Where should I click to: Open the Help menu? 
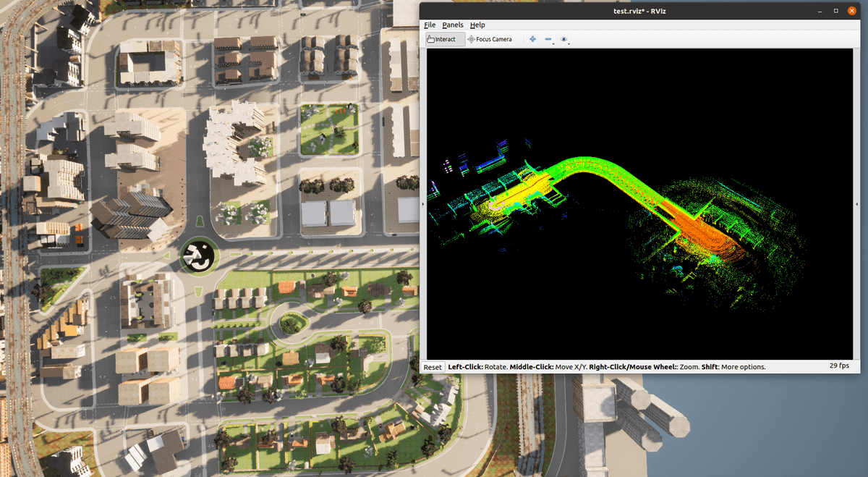(477, 25)
